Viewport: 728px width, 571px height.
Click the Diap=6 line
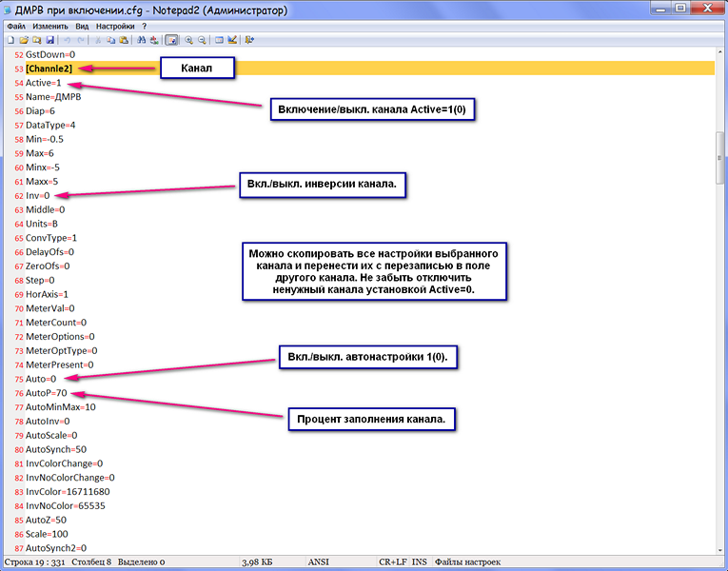pos(40,111)
